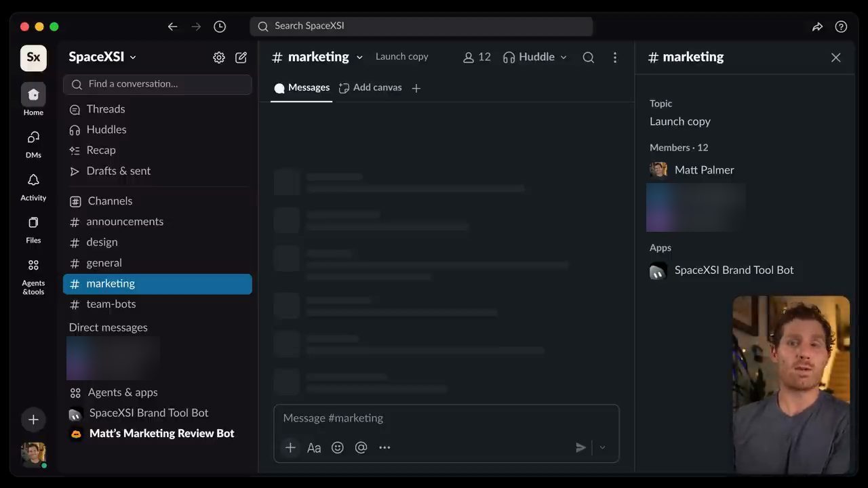Open the DMs view

(x=33, y=144)
